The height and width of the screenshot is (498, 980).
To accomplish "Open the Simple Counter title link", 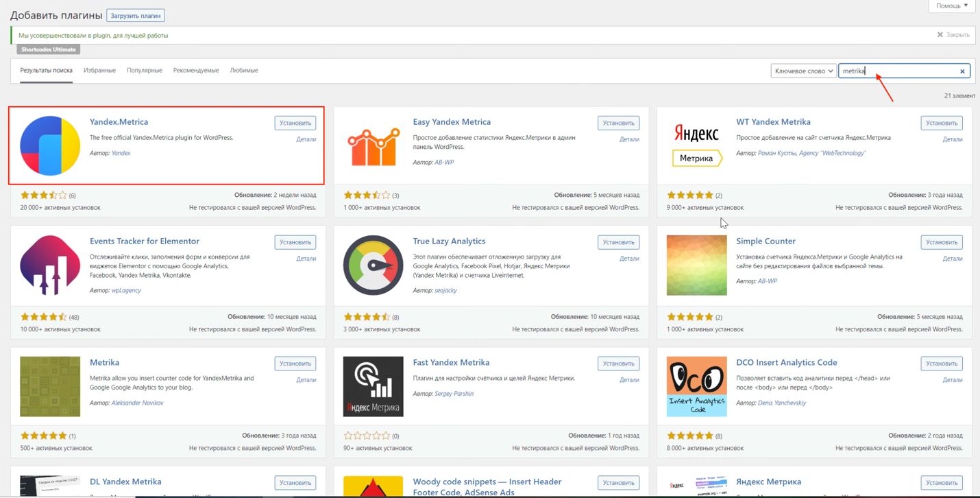I will click(x=765, y=241).
